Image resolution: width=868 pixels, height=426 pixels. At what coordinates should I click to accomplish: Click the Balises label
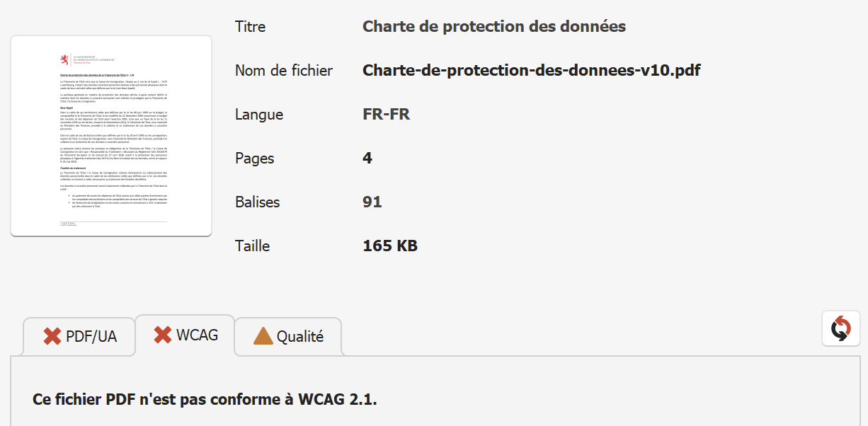[x=258, y=202]
